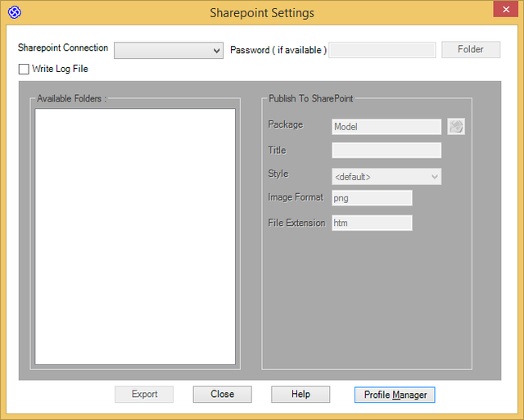Click the Close button at bottom

222,395
